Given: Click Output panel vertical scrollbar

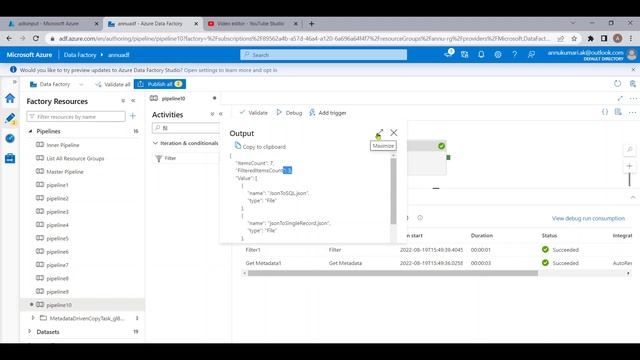Looking at the screenshot, I should 393,191.
